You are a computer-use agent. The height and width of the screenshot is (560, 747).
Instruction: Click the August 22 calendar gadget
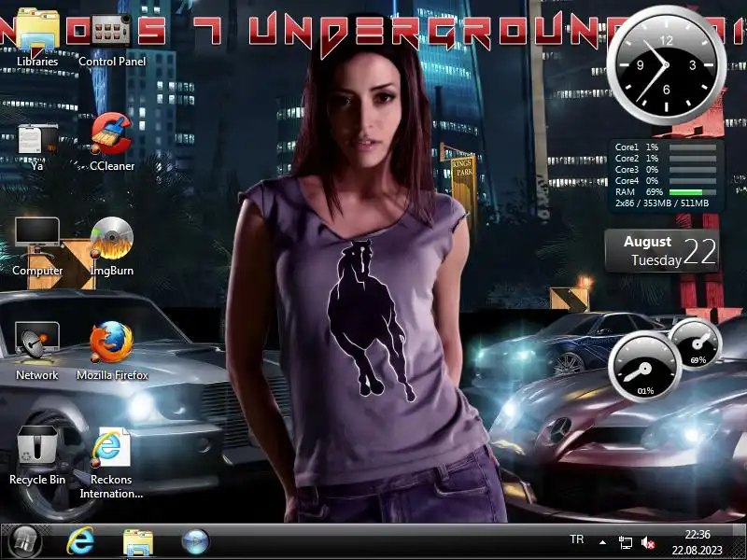pyautogui.click(x=662, y=251)
